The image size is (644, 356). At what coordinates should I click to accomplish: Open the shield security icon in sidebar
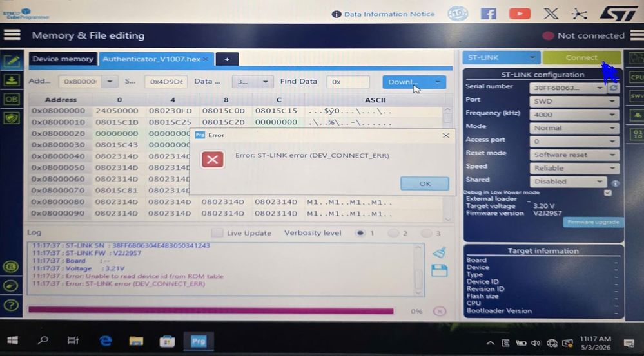tap(12, 118)
